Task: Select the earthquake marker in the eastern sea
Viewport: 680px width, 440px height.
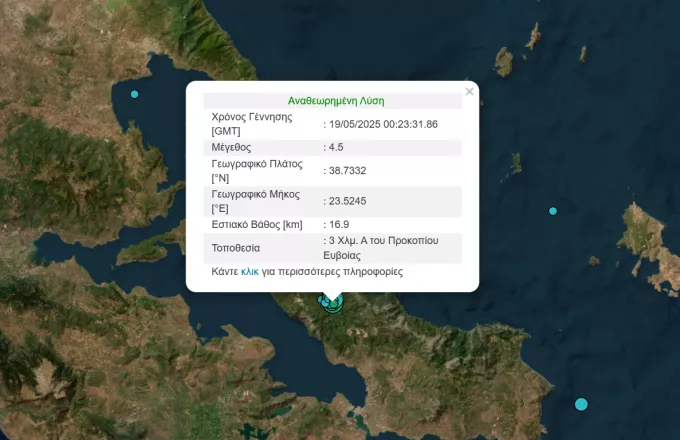Action: point(552,211)
